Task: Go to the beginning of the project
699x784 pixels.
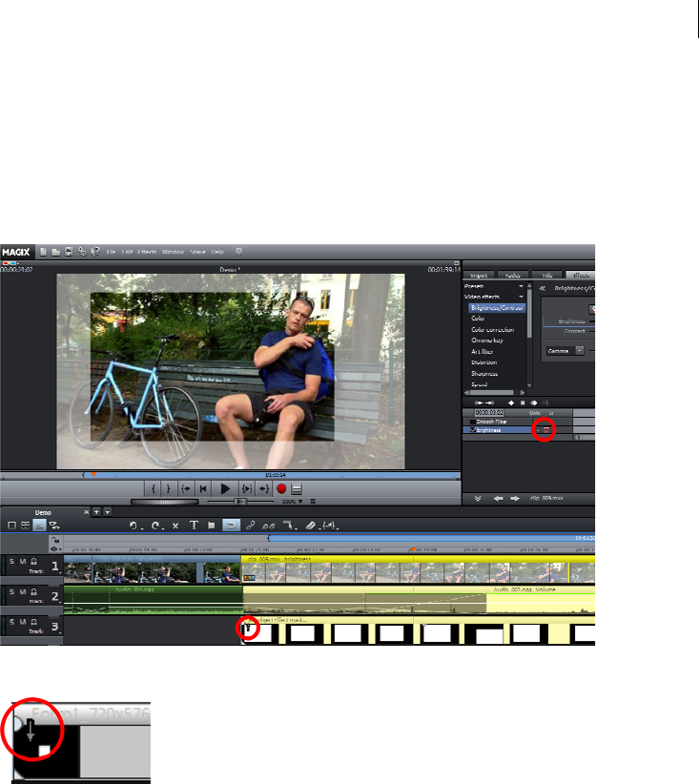Action: click(203, 489)
